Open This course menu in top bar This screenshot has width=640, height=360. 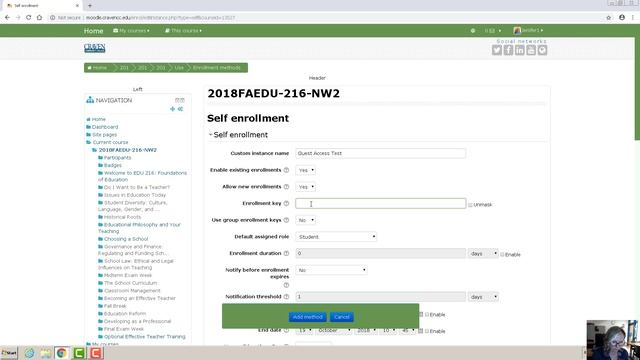183,31
